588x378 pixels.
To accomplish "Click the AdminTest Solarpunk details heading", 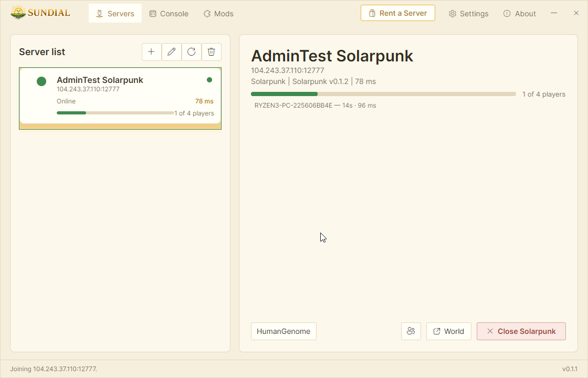I will (x=332, y=56).
